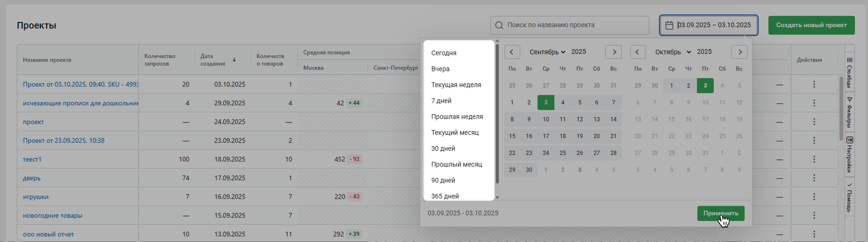Screen dimensions: 868x242
Task: Go to next month in October calendar
Action: pyautogui.click(x=740, y=52)
